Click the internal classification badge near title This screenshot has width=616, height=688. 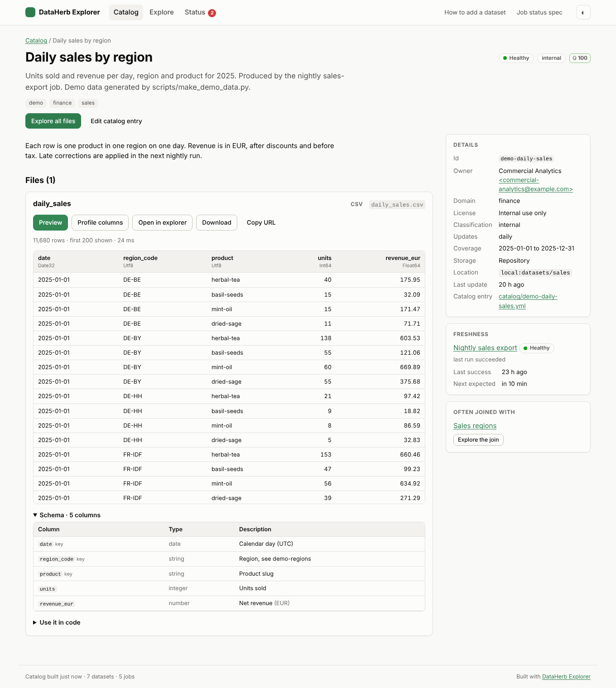tap(551, 58)
